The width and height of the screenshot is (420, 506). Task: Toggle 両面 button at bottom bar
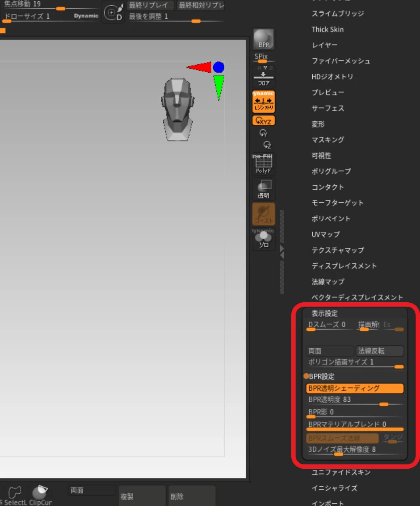tap(92, 491)
